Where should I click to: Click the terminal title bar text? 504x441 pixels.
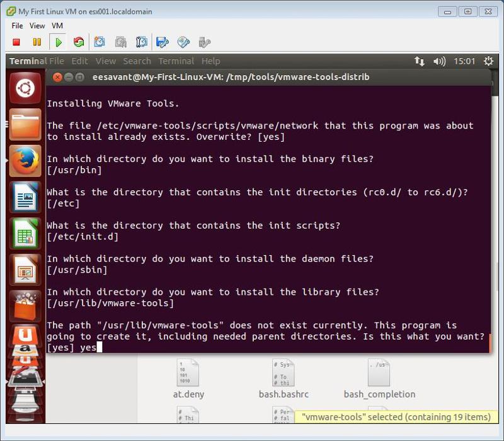[231, 77]
